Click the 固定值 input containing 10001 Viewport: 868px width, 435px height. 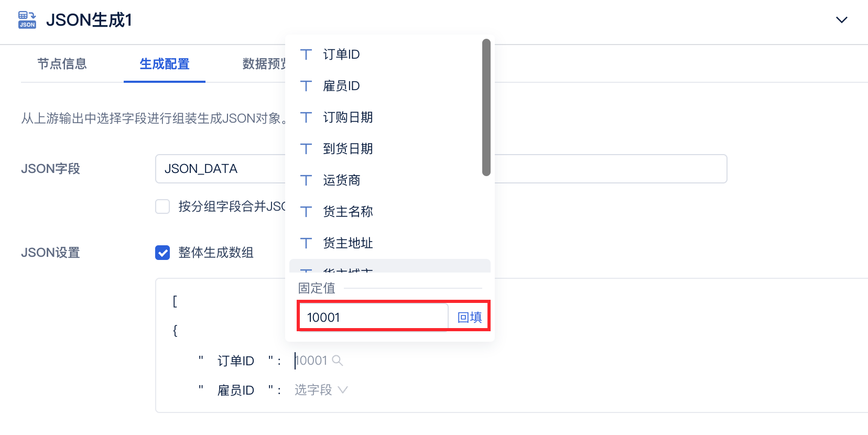(373, 317)
